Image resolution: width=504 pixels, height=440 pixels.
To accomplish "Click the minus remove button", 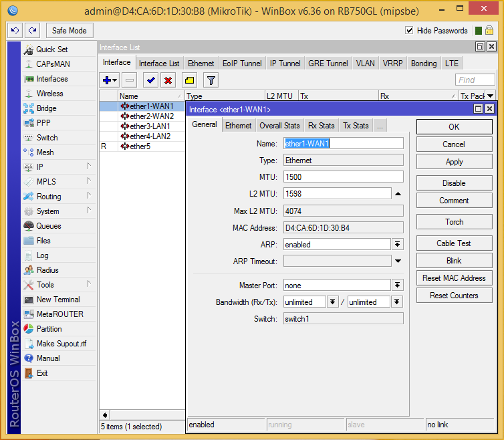I will [x=130, y=80].
